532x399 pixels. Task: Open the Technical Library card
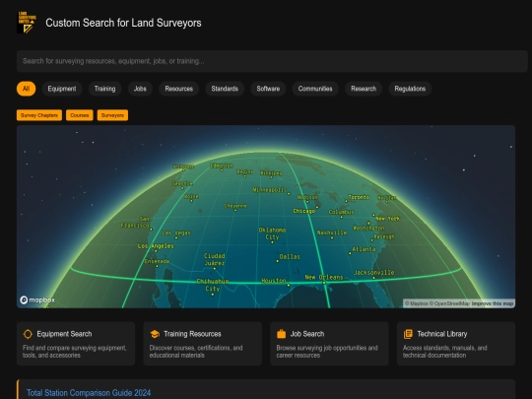point(456,344)
